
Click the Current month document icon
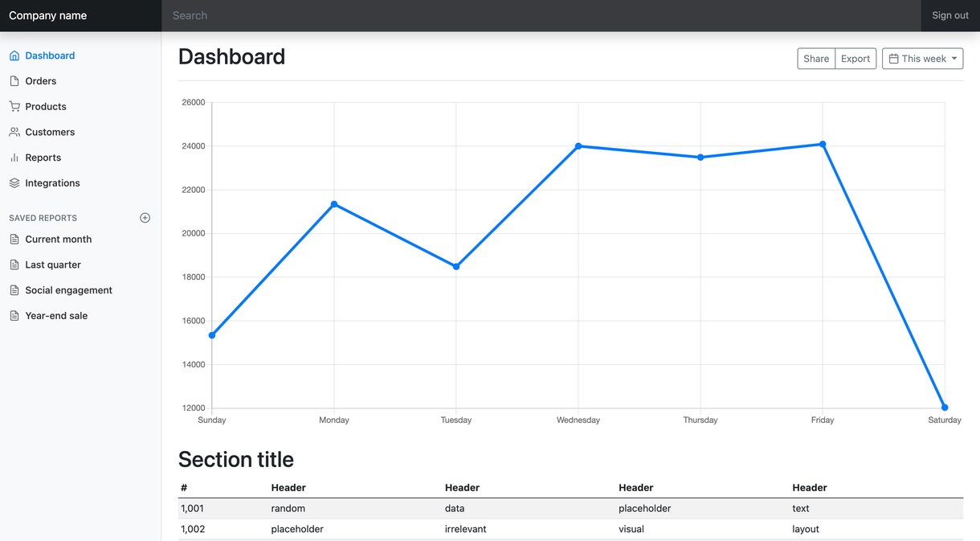[x=14, y=240]
